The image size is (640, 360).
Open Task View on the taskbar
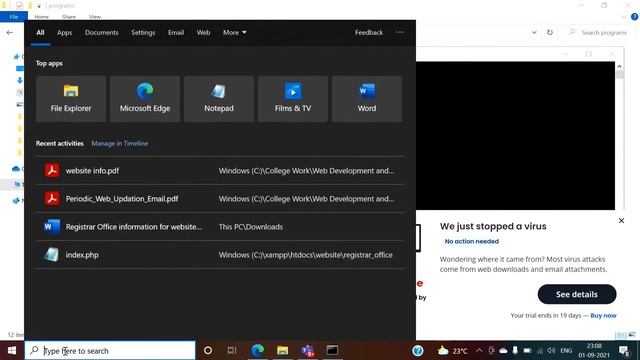tap(232, 350)
